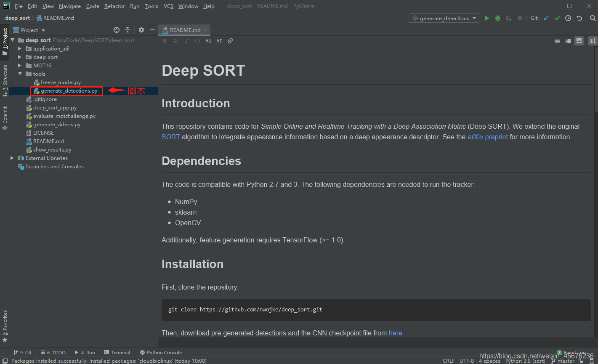Select show_results.py file
The width and height of the screenshot is (598, 364).
coord(52,149)
